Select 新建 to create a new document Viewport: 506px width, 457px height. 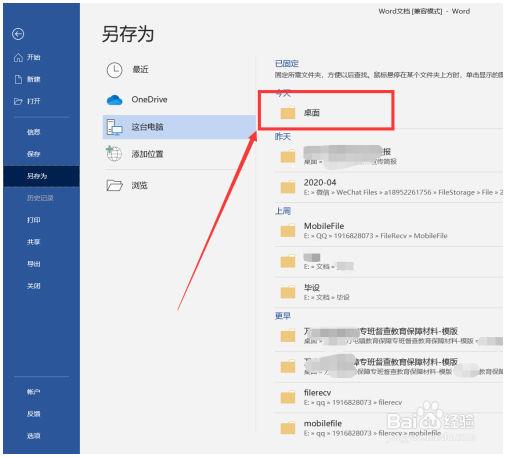(27, 79)
